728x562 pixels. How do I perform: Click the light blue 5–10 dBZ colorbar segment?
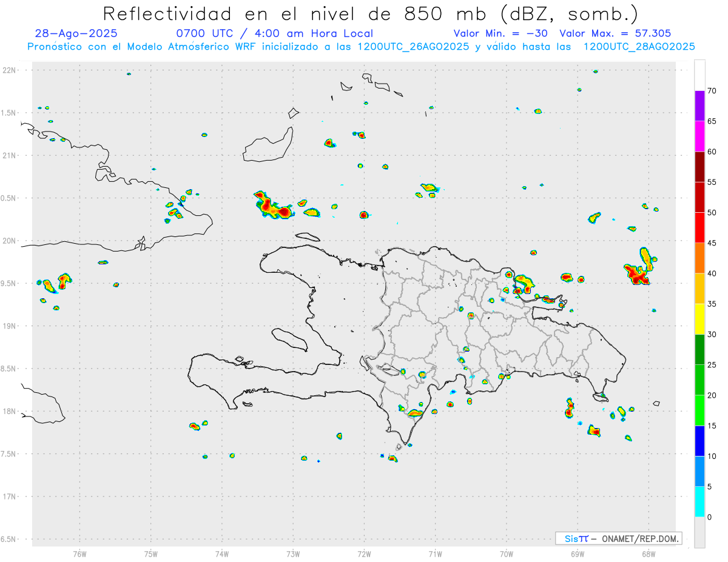click(699, 472)
